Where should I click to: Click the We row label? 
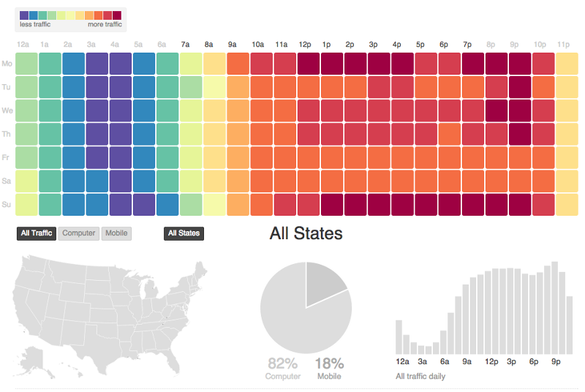(7, 110)
